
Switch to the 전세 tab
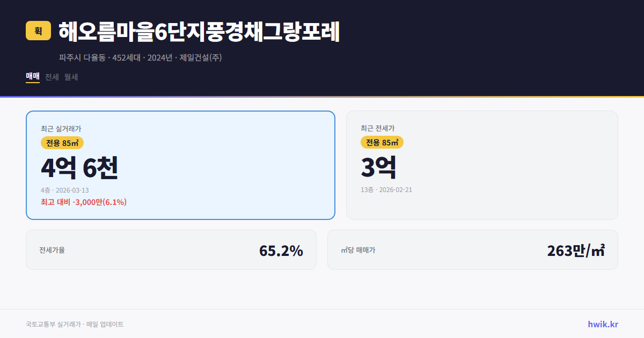click(52, 77)
